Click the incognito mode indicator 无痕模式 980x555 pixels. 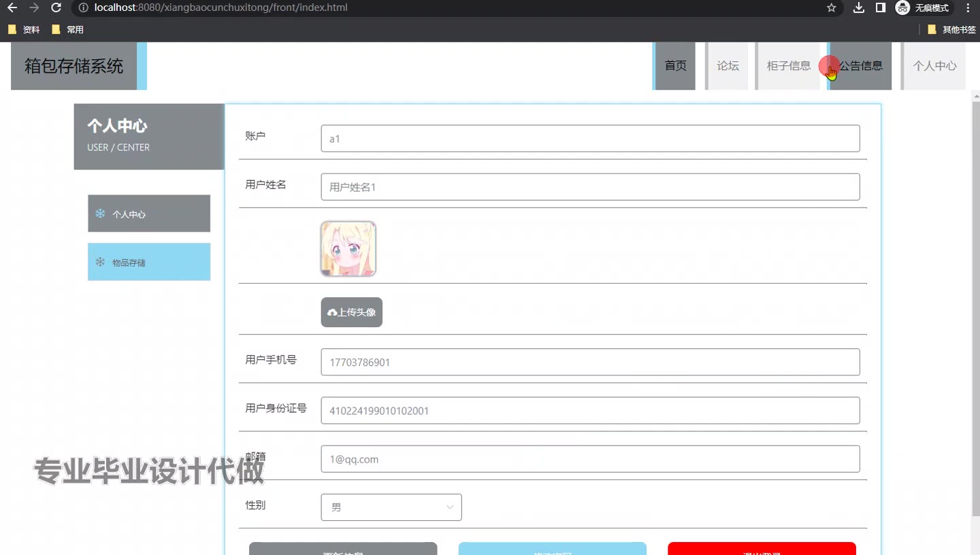pos(924,8)
